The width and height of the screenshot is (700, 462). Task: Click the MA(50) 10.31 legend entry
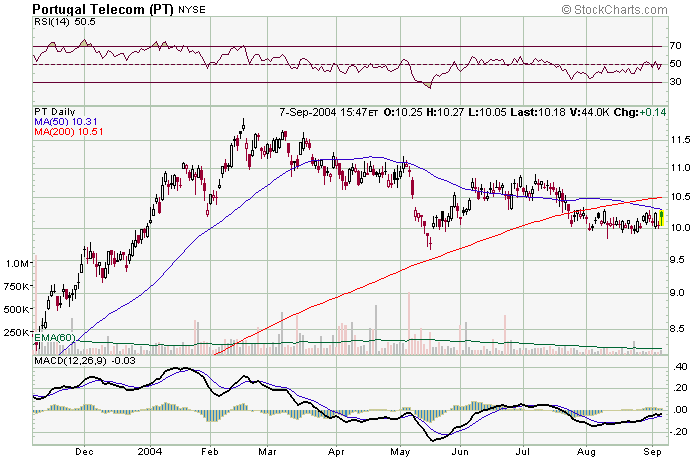point(66,121)
